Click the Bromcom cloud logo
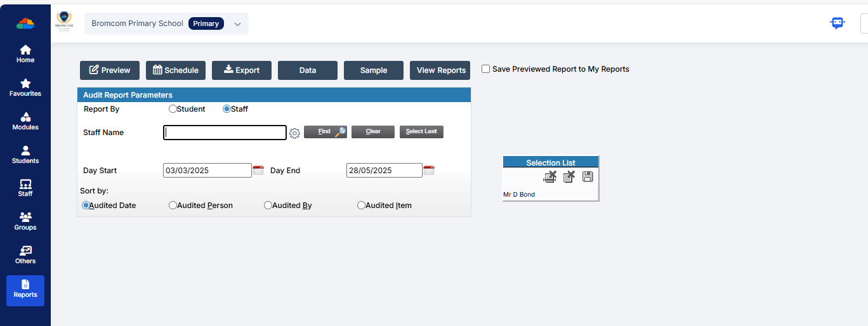This screenshot has height=326, width=868. point(25,23)
